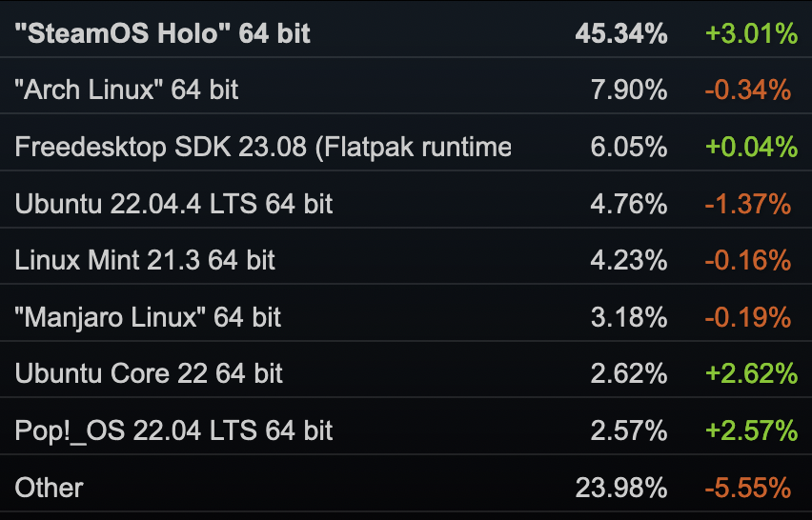This screenshot has height=520, width=812.
Task: Click the -5.55% change for Other
Action: 748,488
